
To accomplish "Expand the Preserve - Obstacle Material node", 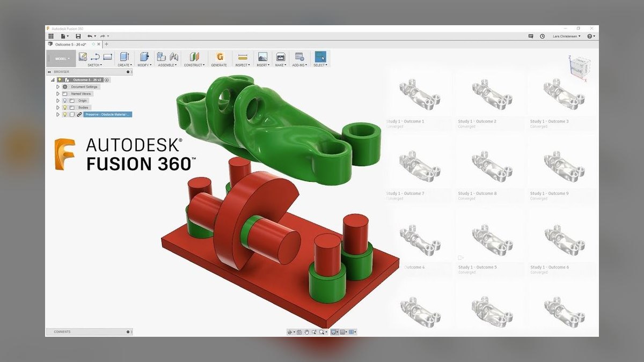I will [x=58, y=114].
